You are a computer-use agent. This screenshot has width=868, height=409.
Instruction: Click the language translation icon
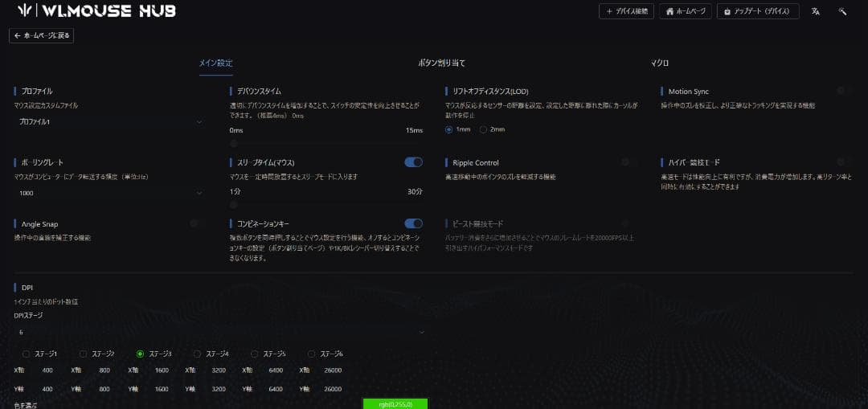(816, 11)
